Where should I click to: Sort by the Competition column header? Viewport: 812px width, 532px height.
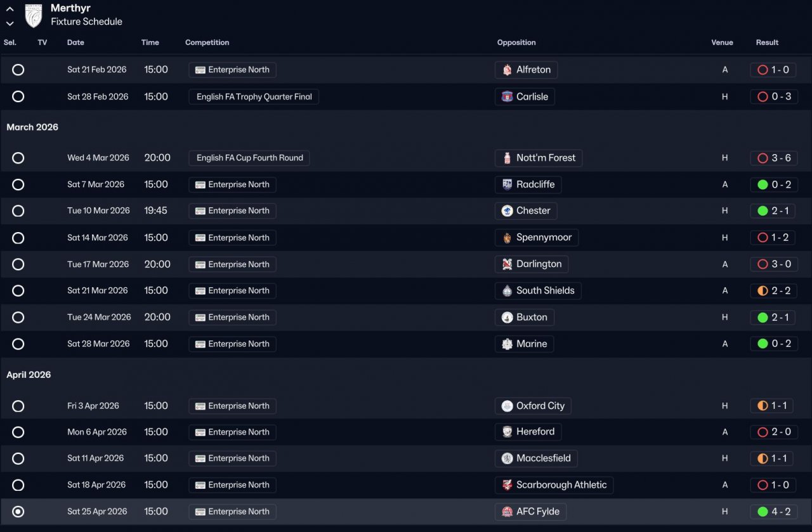click(207, 42)
